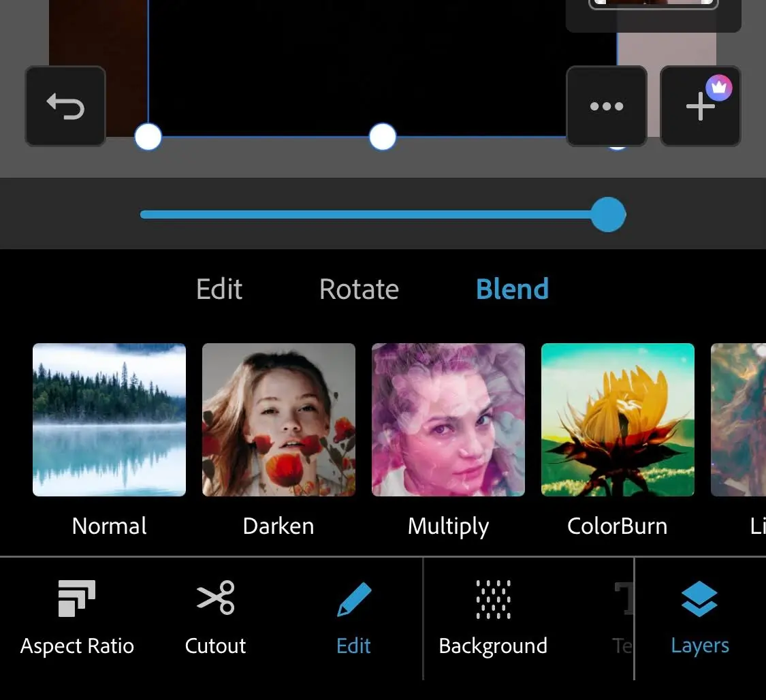Image resolution: width=766 pixels, height=700 pixels.
Task: Tap the undo arrow button
Action: coord(65,106)
